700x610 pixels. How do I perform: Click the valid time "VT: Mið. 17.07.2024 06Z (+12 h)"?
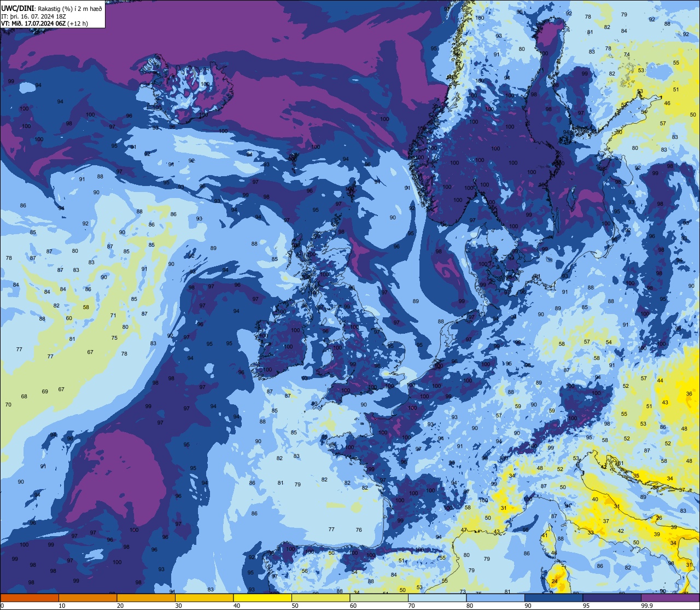45,24
